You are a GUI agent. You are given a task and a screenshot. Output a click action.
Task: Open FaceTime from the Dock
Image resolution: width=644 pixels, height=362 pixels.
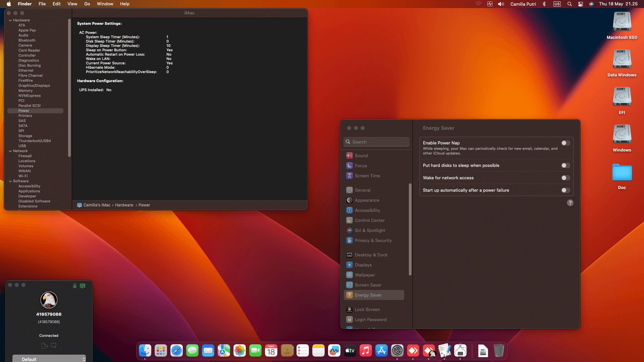pyautogui.click(x=255, y=351)
